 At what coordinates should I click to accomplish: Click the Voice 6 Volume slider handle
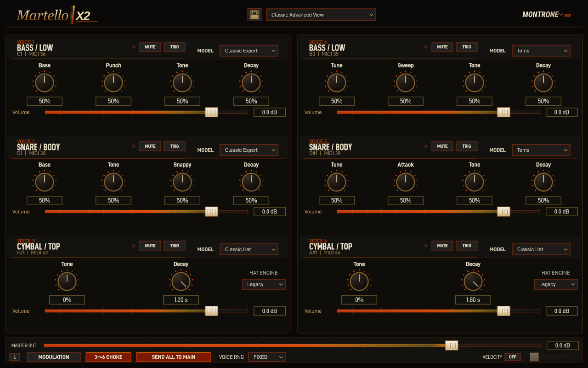503,311
